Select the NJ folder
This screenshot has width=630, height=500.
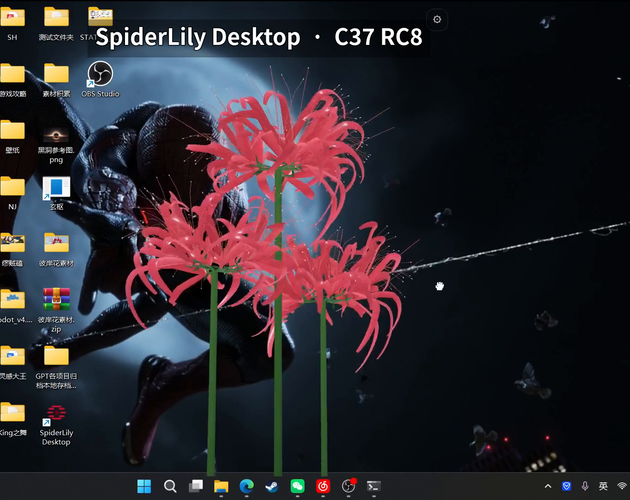[x=12, y=193]
